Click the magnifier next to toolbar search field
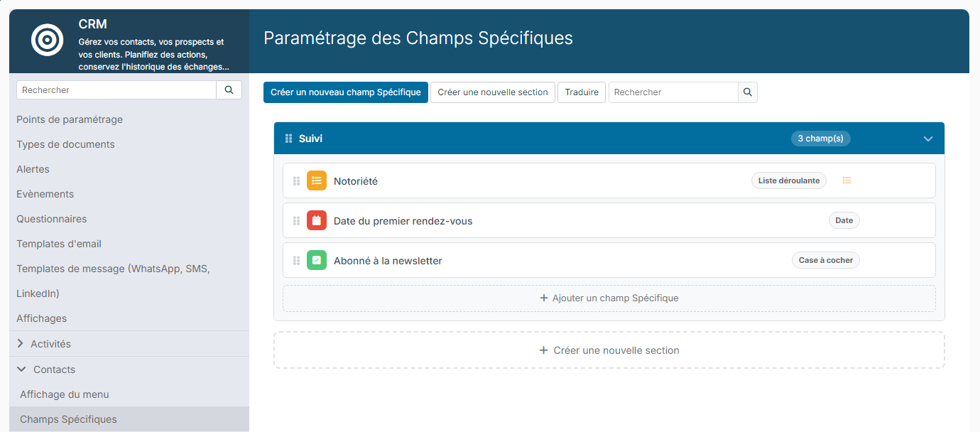The image size is (980, 432). point(748,92)
